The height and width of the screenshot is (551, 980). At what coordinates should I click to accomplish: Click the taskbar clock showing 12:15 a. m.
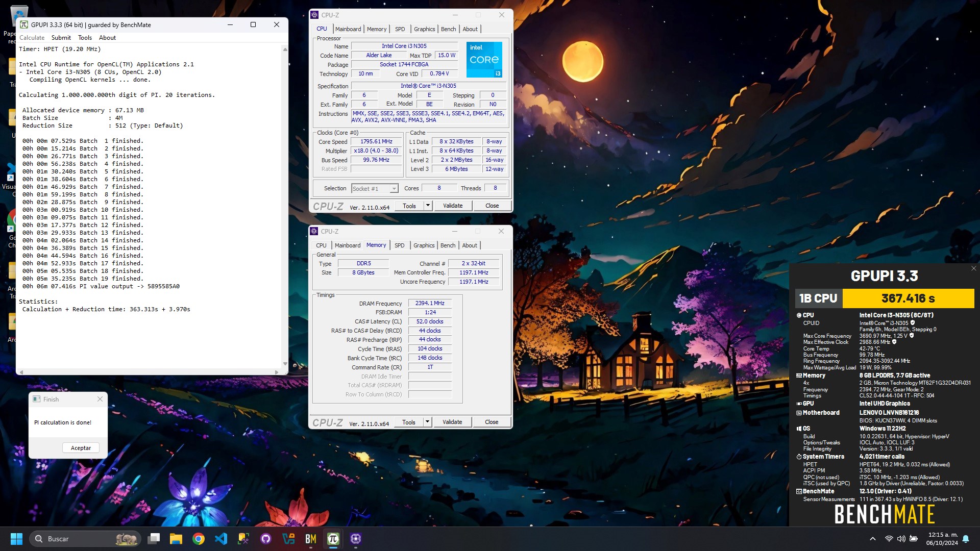pos(942,539)
